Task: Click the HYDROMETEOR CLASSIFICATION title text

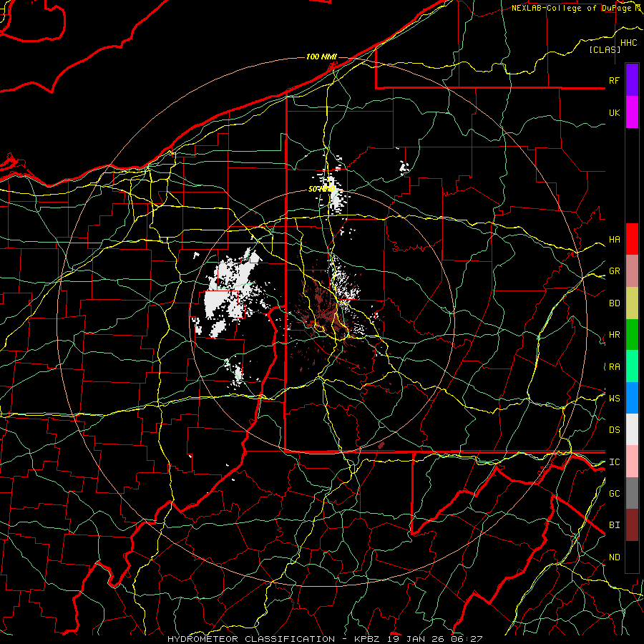Action: click(251, 639)
